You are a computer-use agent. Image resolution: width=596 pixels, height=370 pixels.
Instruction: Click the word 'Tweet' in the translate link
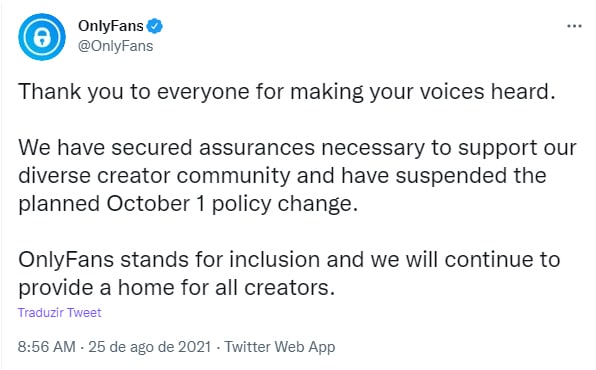coord(84,313)
